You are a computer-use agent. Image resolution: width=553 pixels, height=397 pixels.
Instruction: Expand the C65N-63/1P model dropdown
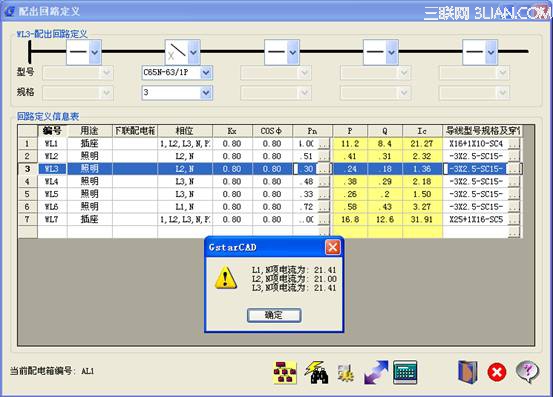[206, 73]
